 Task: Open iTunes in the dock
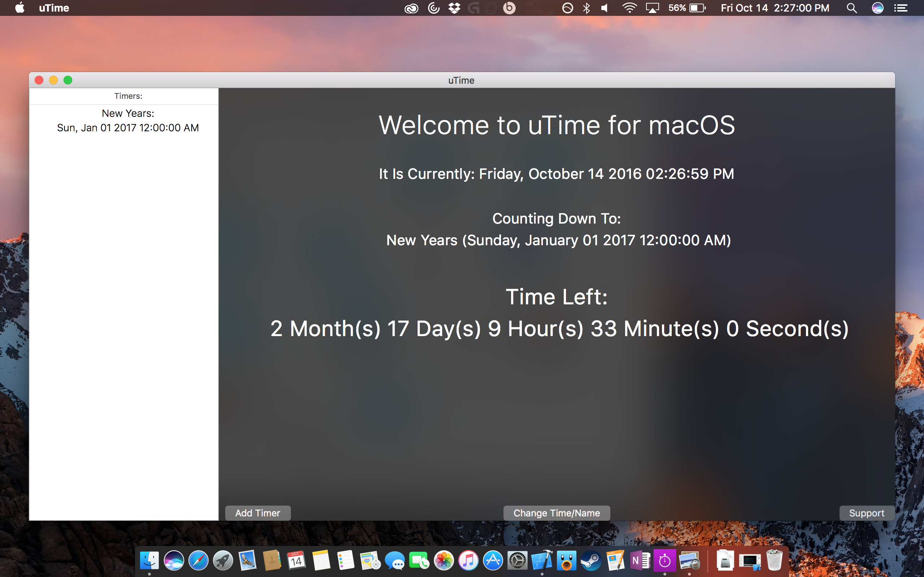pos(468,560)
